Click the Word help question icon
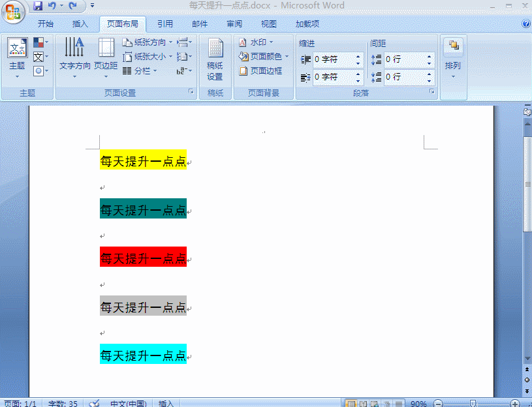This screenshot has width=532, height=407. tap(526, 23)
